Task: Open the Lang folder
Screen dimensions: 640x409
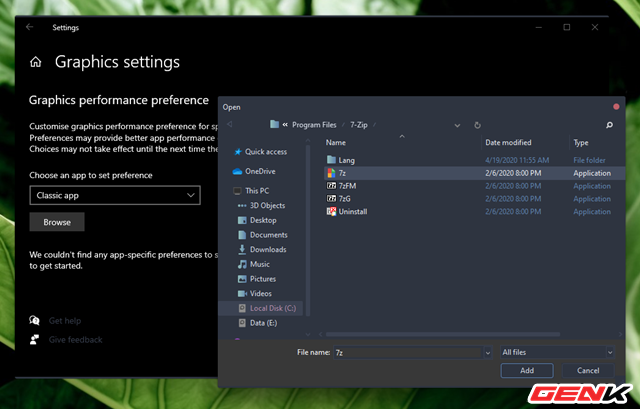Action: pyautogui.click(x=346, y=160)
